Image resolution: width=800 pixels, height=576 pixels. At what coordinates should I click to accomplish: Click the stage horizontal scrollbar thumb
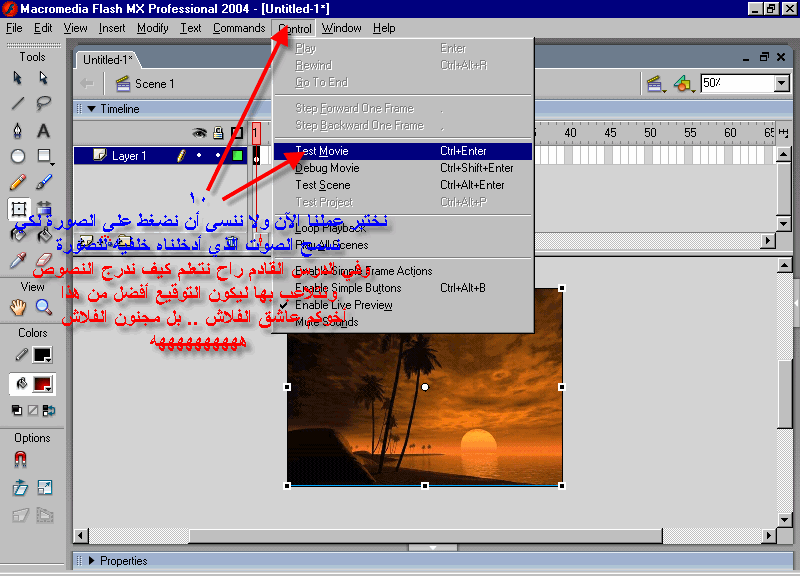[x=426, y=536]
